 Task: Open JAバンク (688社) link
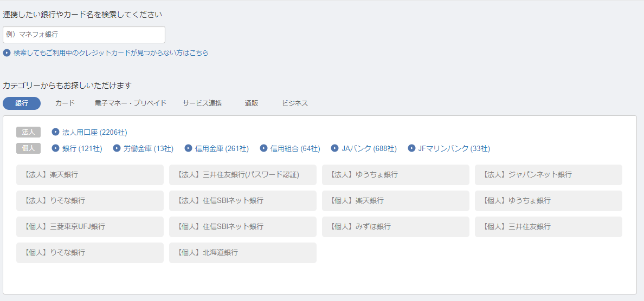(x=369, y=148)
